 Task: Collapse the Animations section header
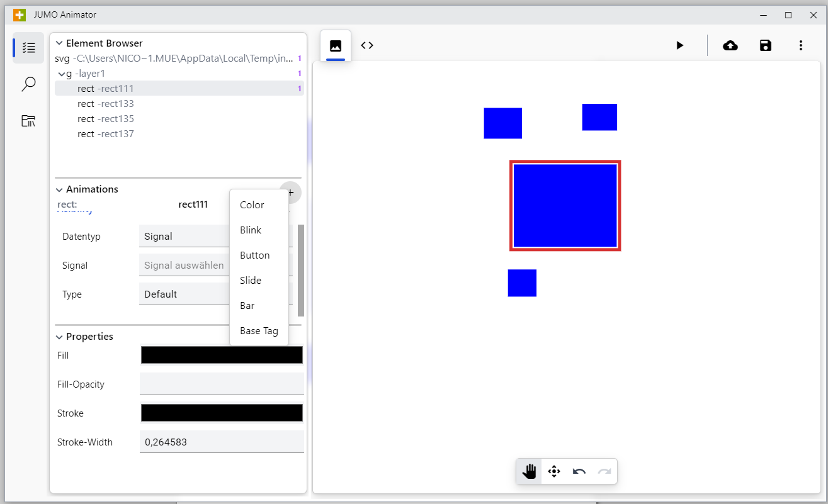[x=59, y=189]
